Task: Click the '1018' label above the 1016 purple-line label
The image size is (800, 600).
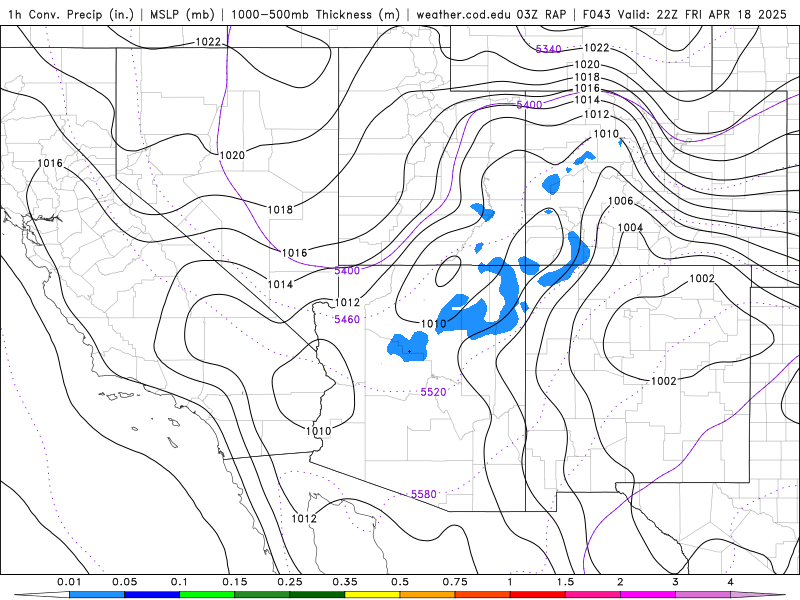Action: 280,209
